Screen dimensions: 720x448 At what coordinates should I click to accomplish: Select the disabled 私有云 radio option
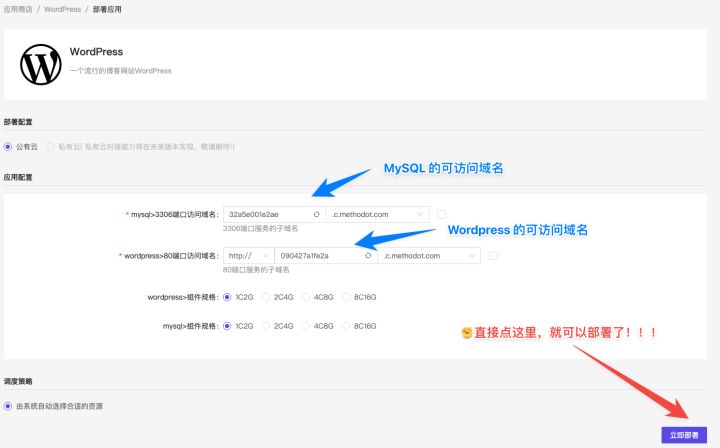pyautogui.click(x=50, y=147)
